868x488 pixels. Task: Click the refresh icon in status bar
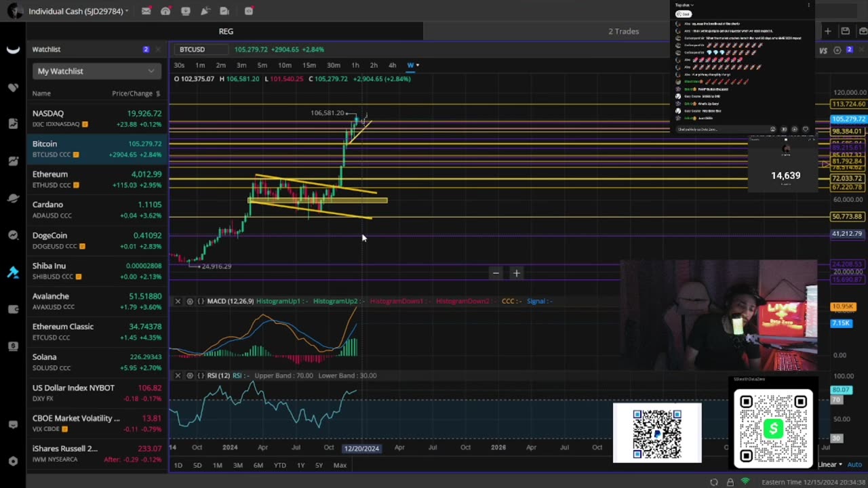pyautogui.click(x=714, y=482)
